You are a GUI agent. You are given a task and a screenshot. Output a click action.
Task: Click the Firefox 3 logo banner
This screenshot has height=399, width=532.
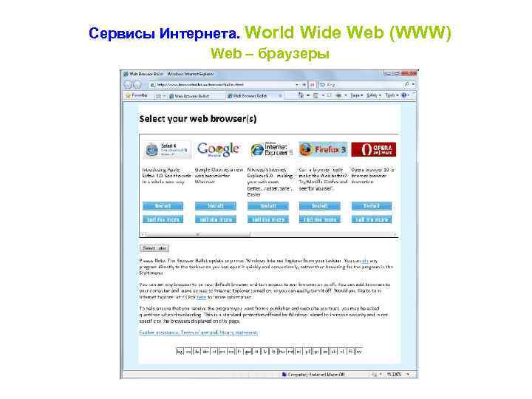(x=323, y=149)
